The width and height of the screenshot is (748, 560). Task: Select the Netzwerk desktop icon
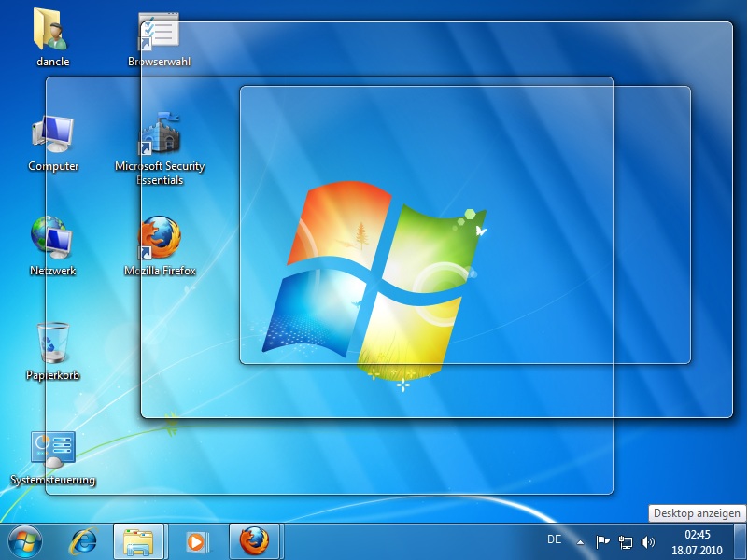coord(52,238)
